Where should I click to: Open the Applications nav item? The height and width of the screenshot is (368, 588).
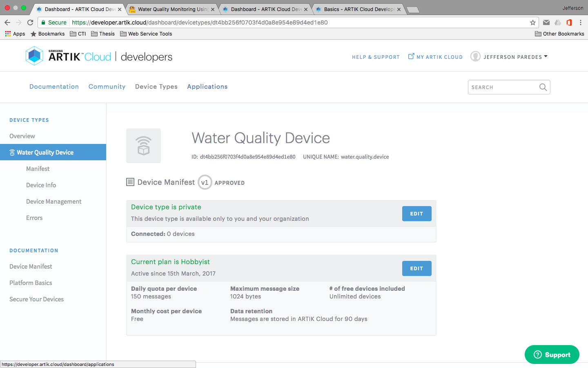[207, 87]
